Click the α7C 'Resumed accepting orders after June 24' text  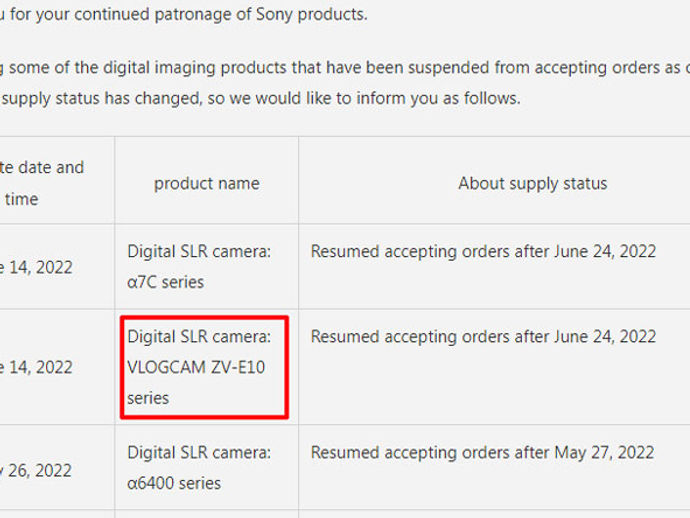pyautogui.click(x=483, y=251)
